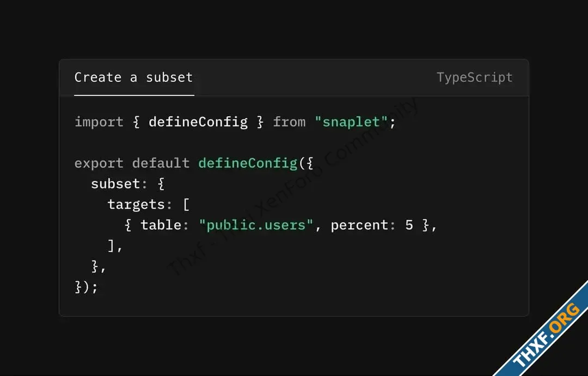
Task: Click the TypeScript language label
Action: (474, 77)
